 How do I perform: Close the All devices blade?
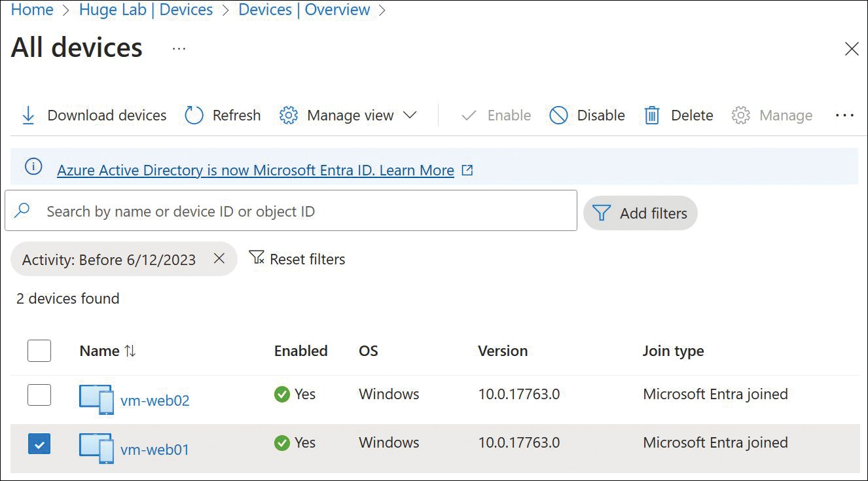click(x=852, y=49)
